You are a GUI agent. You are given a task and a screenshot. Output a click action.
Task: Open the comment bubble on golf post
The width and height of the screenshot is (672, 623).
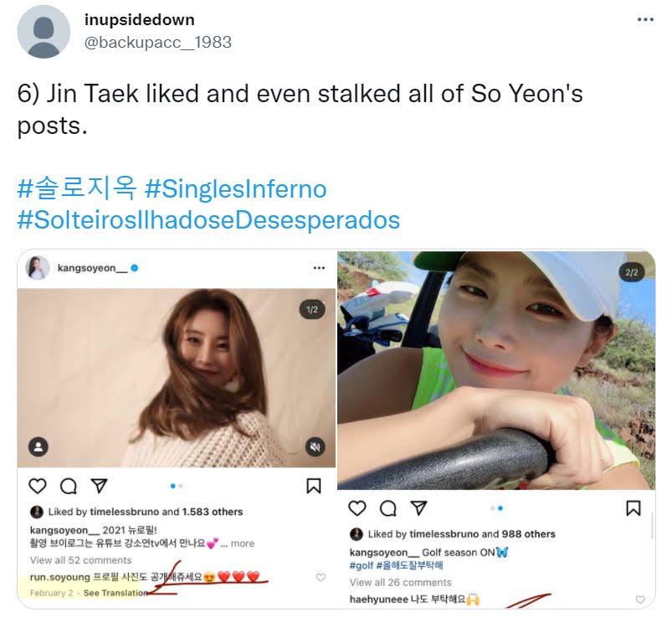[x=388, y=508]
